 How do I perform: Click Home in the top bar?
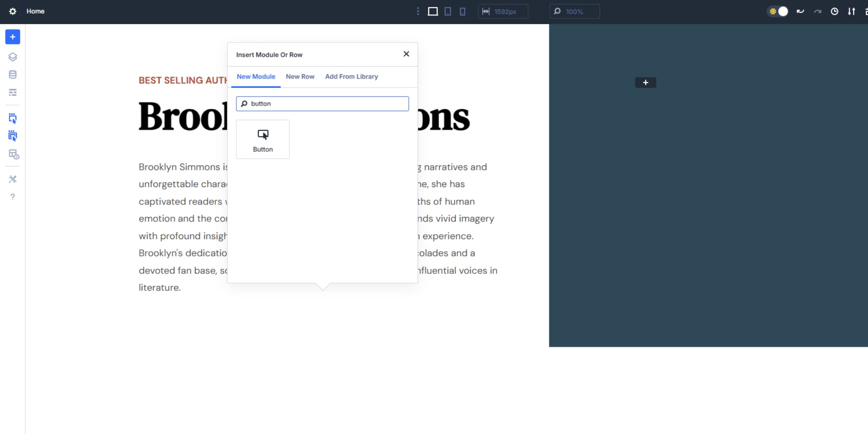point(35,11)
